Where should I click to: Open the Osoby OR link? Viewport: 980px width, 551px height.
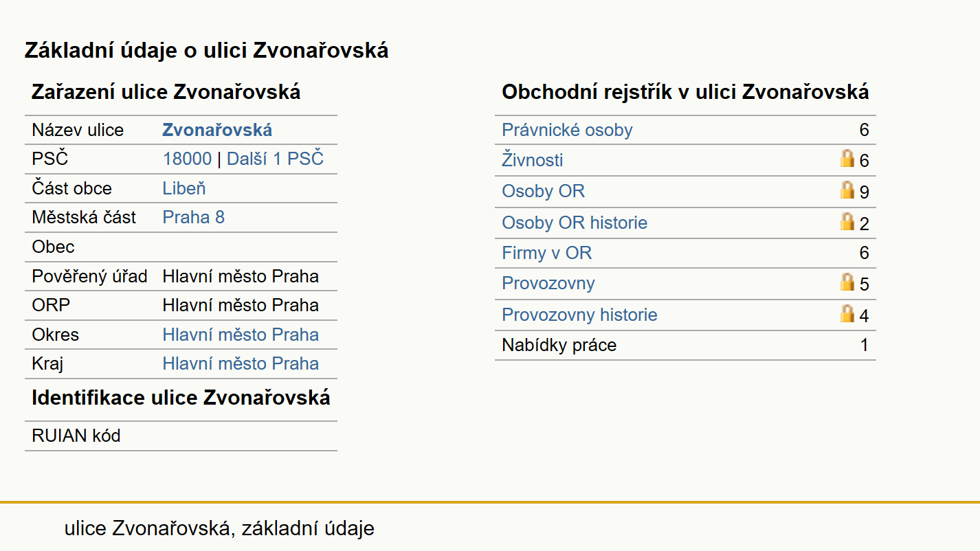(x=543, y=191)
